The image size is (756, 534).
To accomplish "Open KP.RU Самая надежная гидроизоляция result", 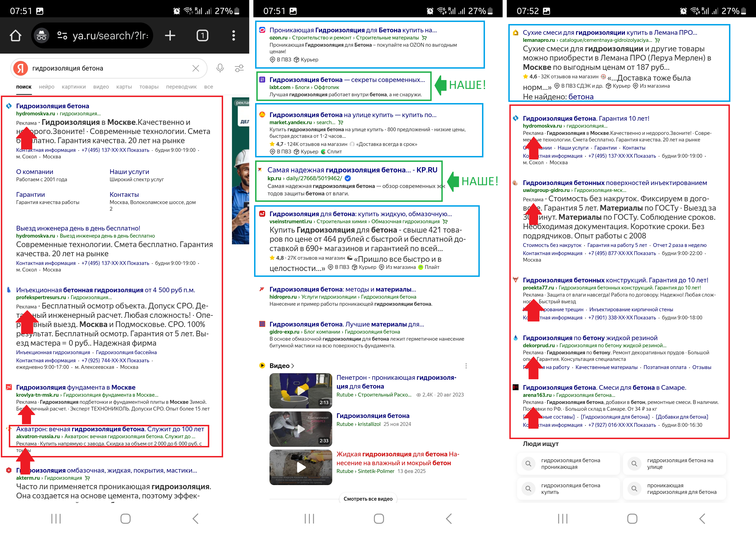I will (x=352, y=170).
